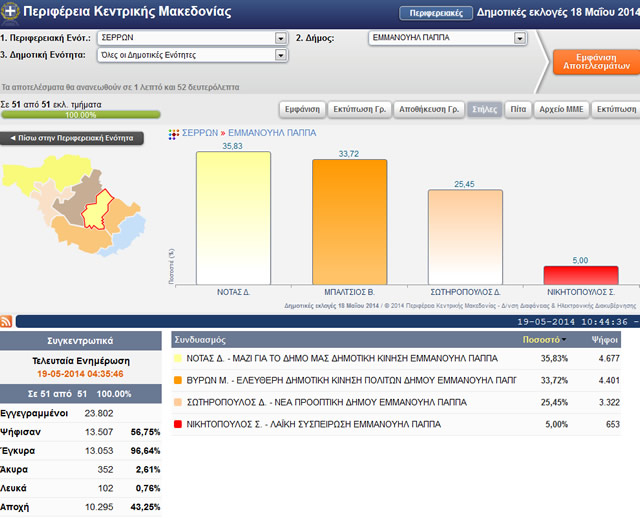Go back via Πίσω στην Περιφερειακή Ενότητα

point(71,138)
